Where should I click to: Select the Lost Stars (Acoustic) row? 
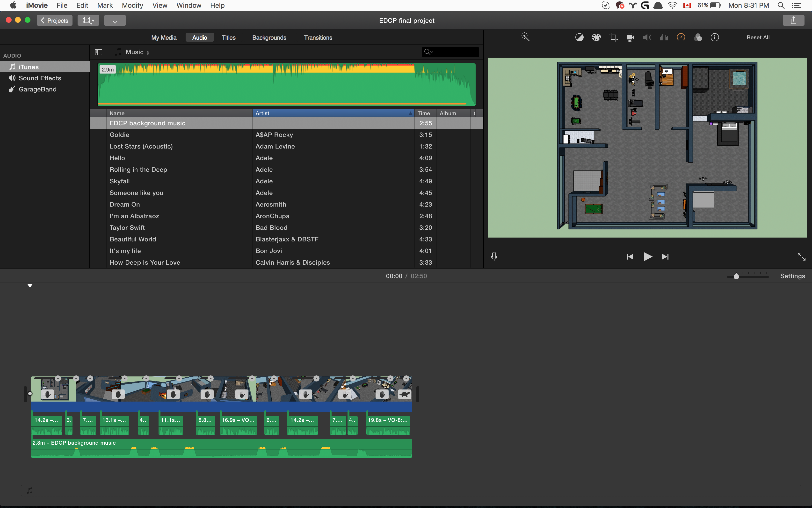(x=287, y=146)
